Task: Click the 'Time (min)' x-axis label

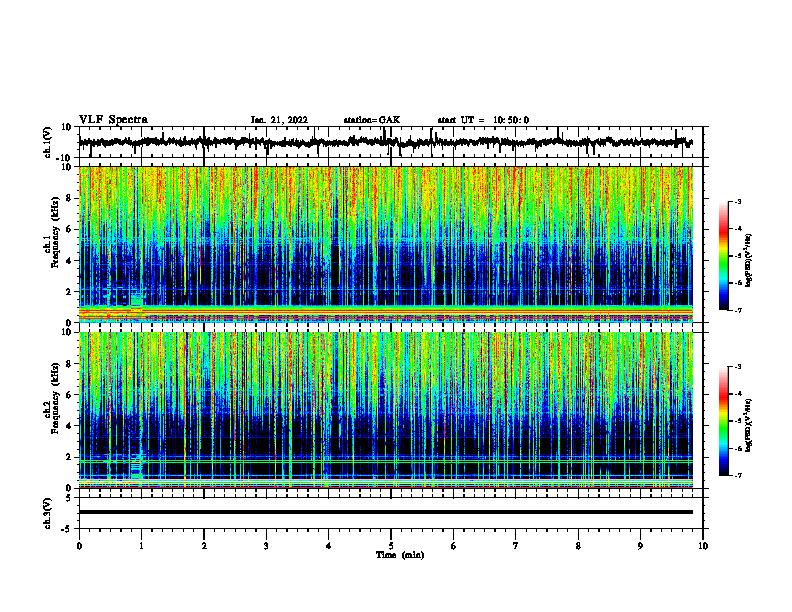Action: 400,555
